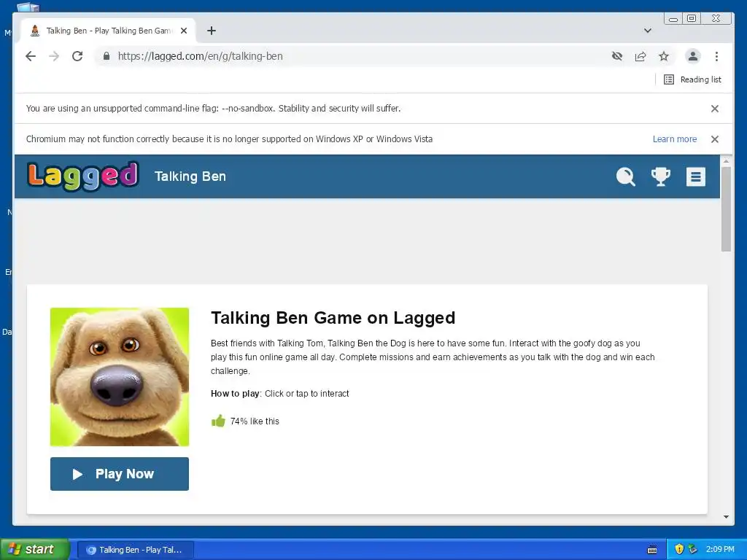Click the Talking Ben header title

click(x=190, y=176)
